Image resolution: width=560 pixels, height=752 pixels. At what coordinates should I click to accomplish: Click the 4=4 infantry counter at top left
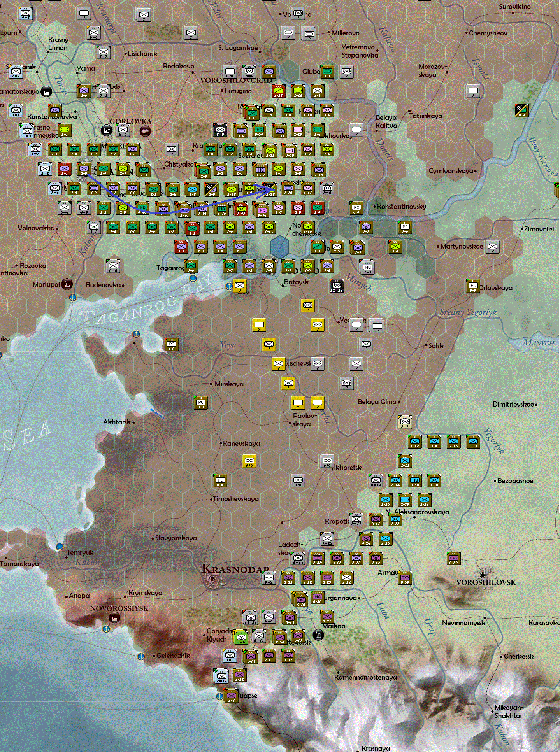[x=25, y=13]
